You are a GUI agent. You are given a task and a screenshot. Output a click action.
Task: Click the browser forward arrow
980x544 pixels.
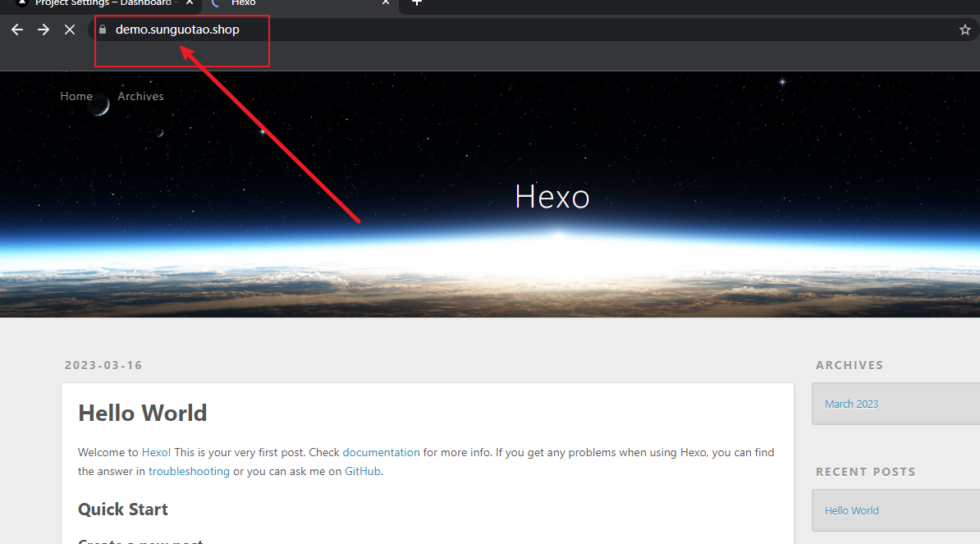(x=44, y=30)
